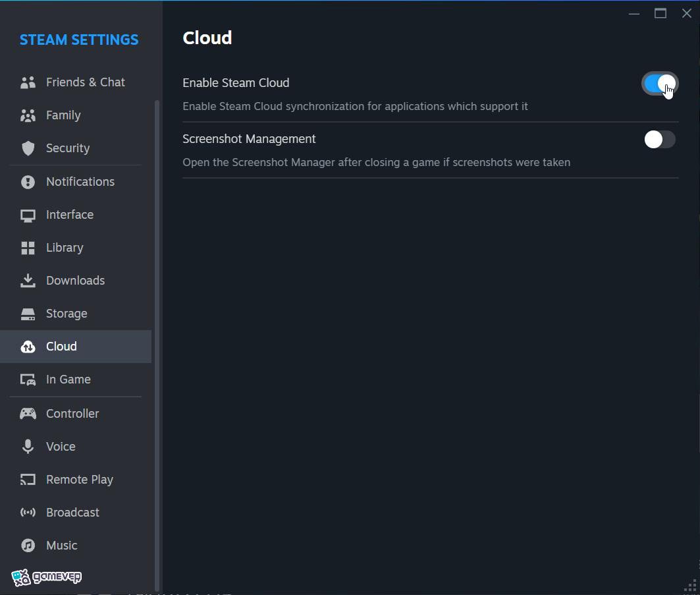700x595 pixels.
Task: Open Storage settings label
Action: point(67,314)
